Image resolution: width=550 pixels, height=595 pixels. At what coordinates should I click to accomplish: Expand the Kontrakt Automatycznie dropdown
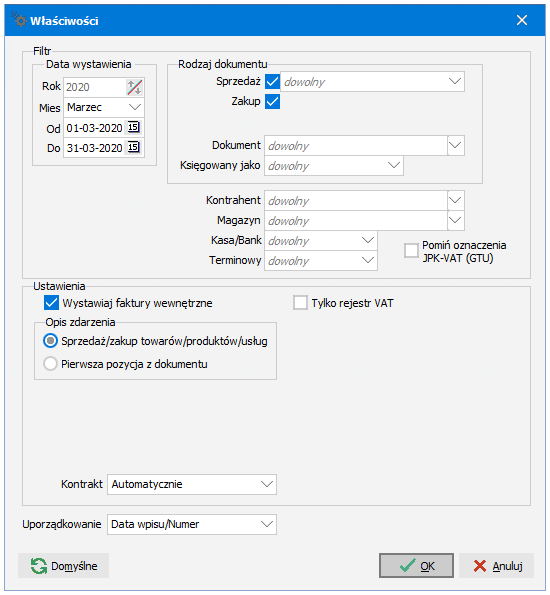pyautogui.click(x=267, y=484)
